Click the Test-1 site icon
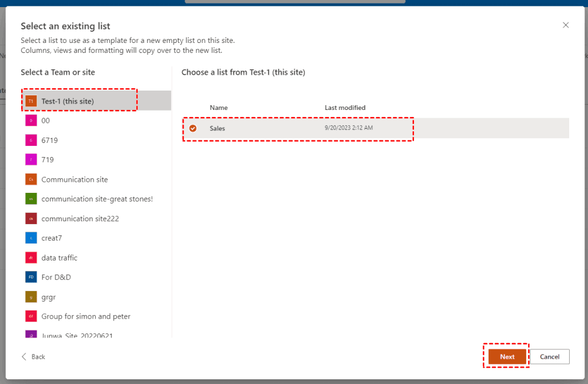588x384 pixels. [31, 101]
